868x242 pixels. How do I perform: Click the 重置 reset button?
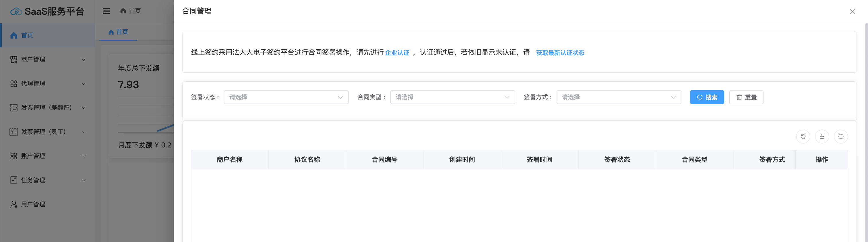click(746, 97)
